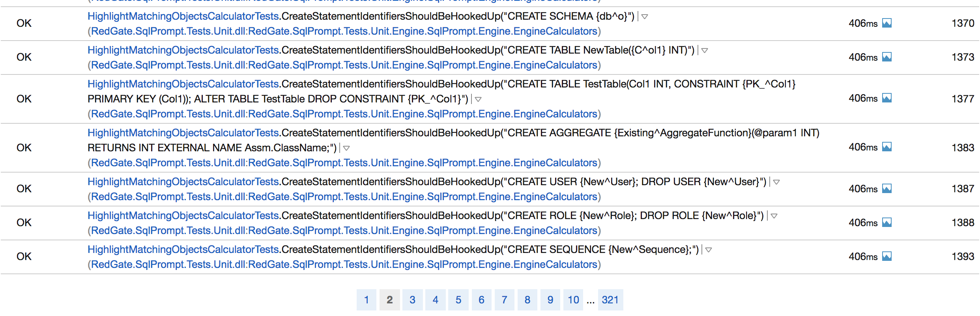The width and height of the screenshot is (980, 316).
Task: Click OK status of CREATE TABLE NewTable test
Action: click(24, 58)
